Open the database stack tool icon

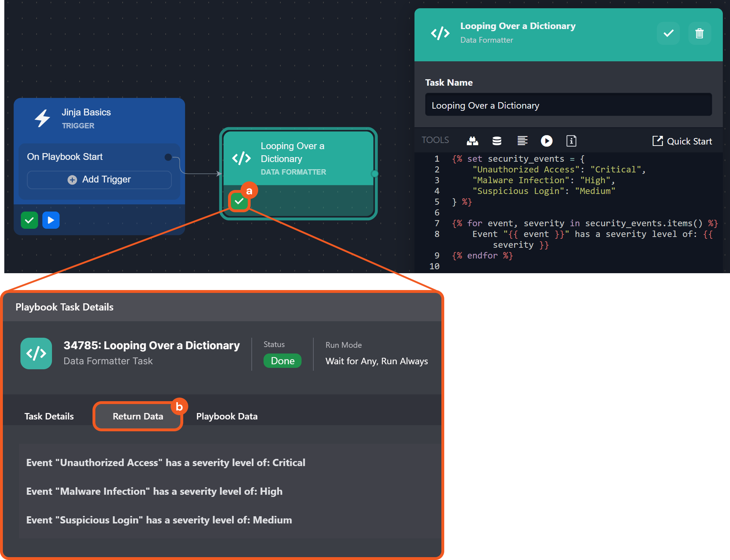(x=497, y=141)
